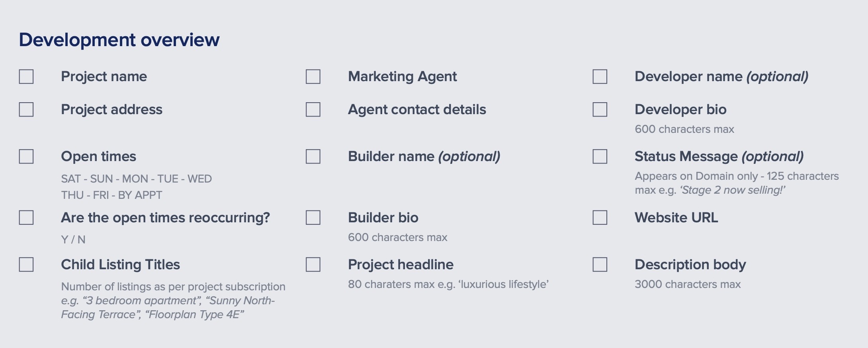Click the Website URL label
The height and width of the screenshot is (348, 868).
tap(676, 218)
